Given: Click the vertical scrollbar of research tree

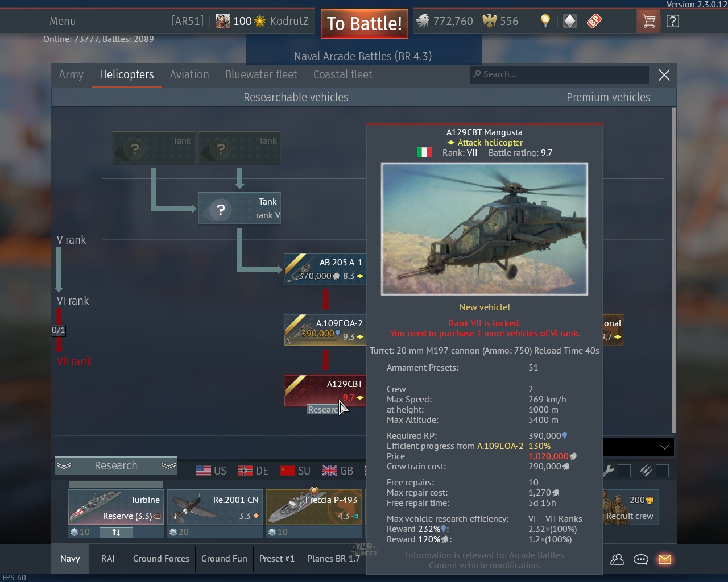Looking at the screenshot, I should [674, 270].
